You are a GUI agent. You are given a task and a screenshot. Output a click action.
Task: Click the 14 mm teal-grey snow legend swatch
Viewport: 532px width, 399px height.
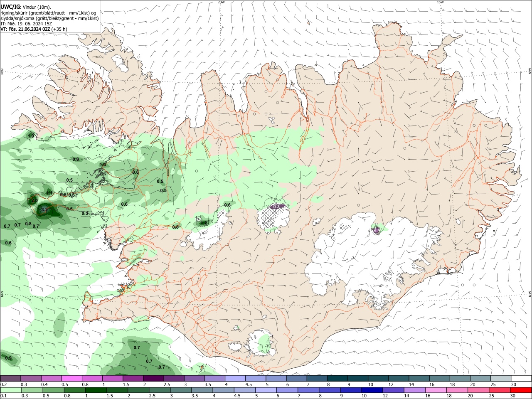[419, 378]
